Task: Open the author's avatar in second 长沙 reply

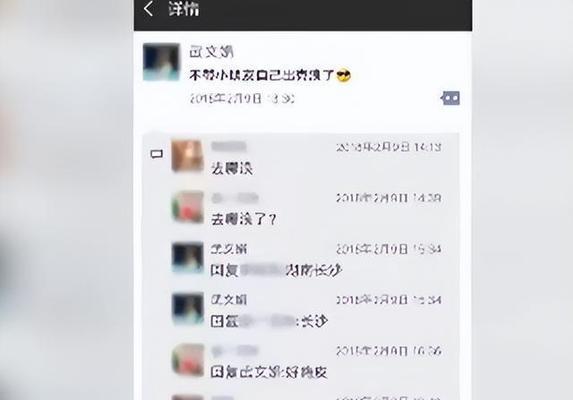Action: [187, 308]
